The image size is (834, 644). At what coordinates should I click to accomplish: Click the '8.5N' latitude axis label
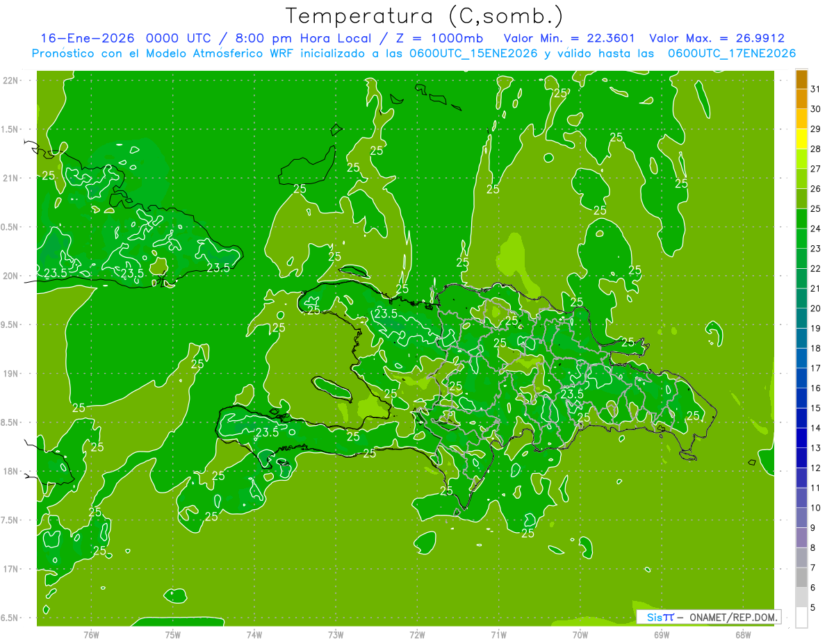(x=10, y=422)
